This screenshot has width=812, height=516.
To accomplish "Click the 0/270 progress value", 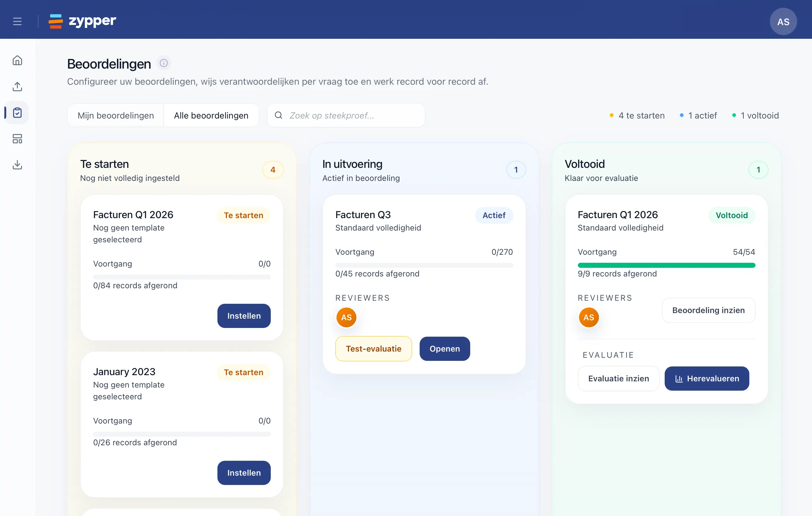I will 502,252.
